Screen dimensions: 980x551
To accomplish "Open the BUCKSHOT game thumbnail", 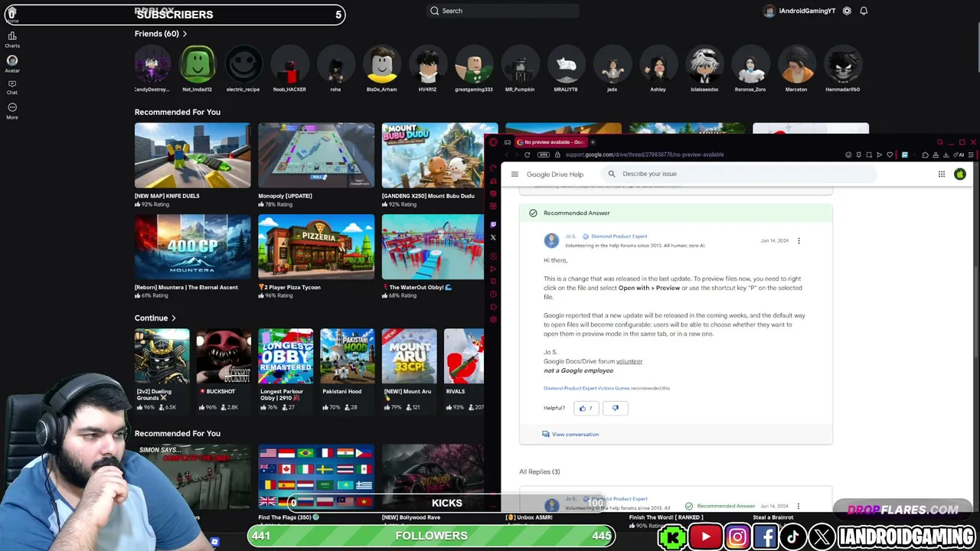I will (x=224, y=356).
